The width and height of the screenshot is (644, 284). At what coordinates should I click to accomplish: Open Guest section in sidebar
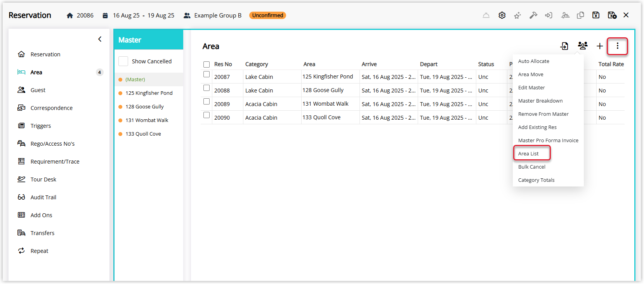coord(38,90)
